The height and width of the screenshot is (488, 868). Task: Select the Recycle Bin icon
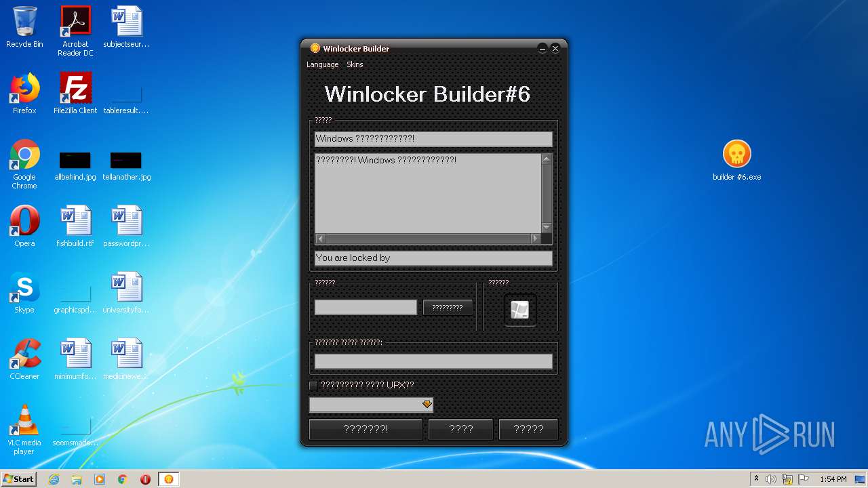pyautogui.click(x=24, y=27)
